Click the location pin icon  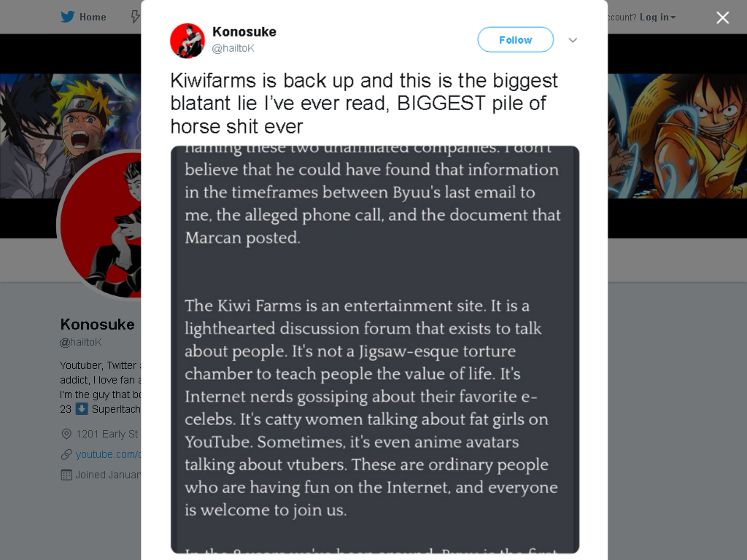click(66, 434)
